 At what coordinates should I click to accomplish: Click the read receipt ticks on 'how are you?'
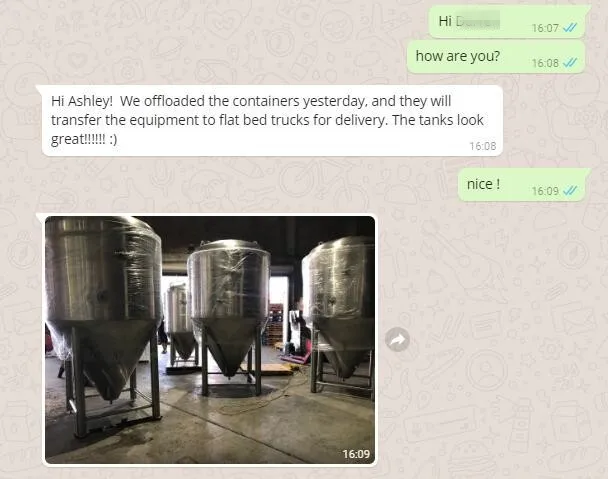(x=570, y=62)
